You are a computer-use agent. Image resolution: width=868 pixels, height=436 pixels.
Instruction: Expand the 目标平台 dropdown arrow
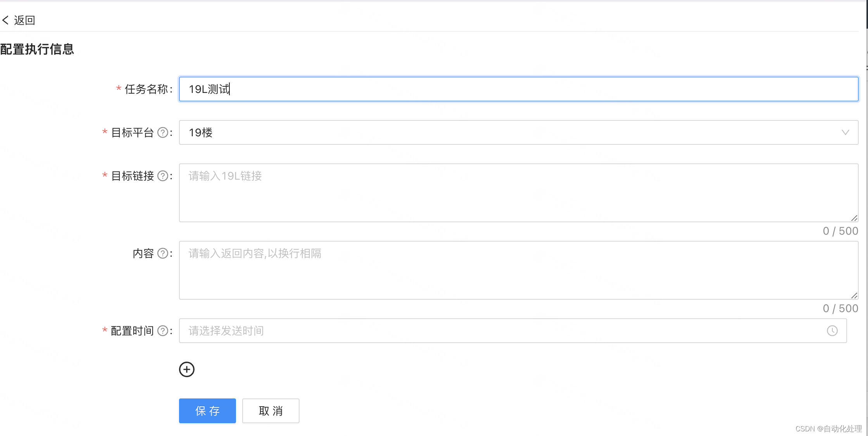pyautogui.click(x=845, y=132)
